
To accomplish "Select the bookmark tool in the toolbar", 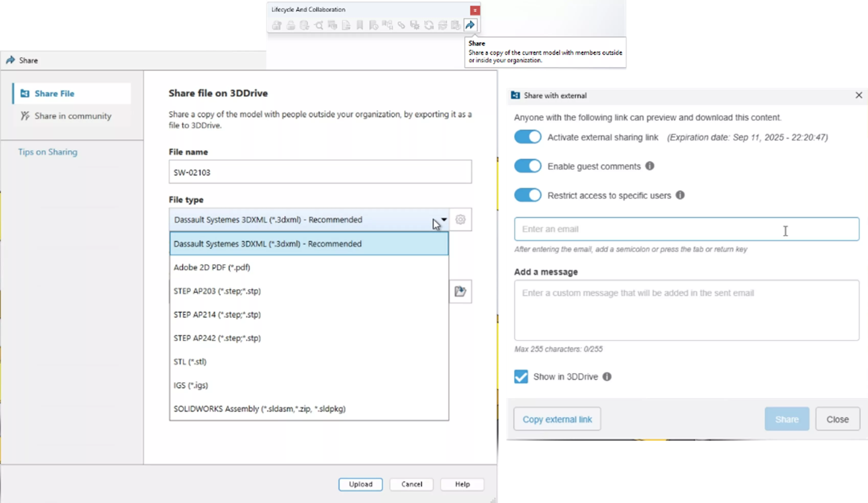I will pyautogui.click(x=360, y=25).
